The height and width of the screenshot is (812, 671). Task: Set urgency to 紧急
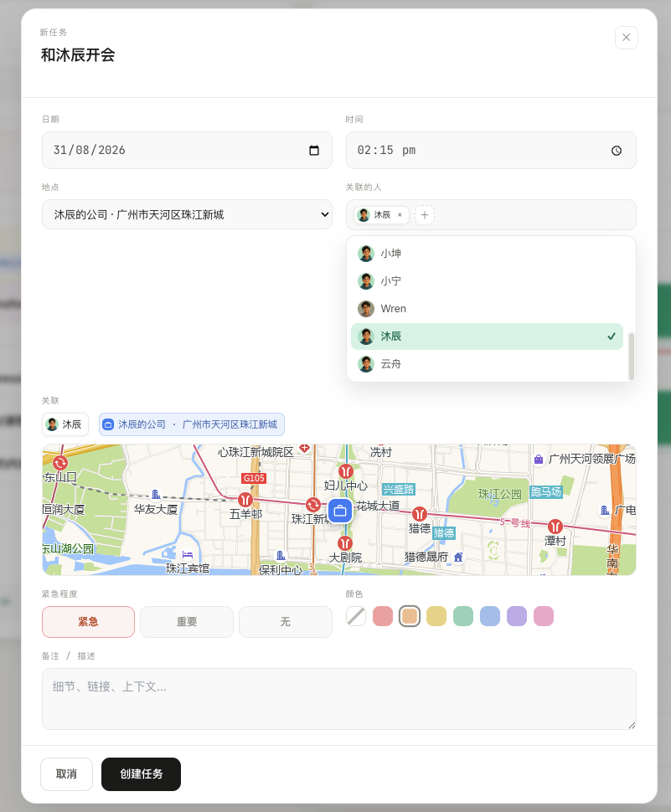tap(88, 621)
